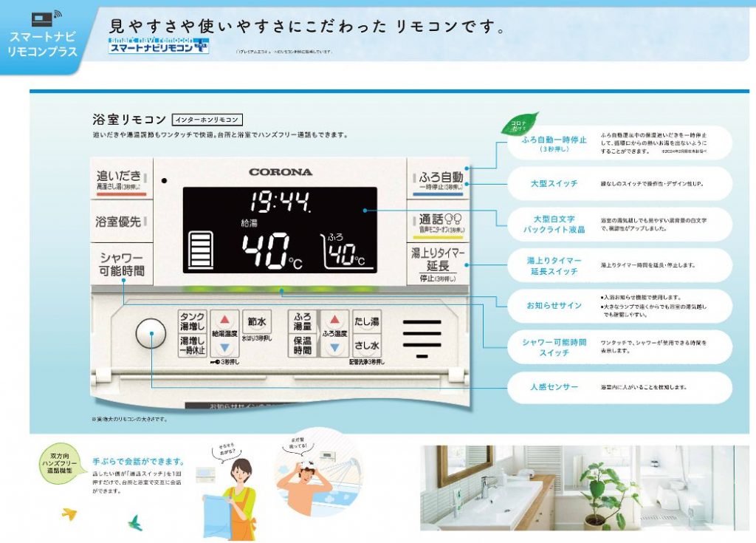
Task: Select the 湯上りタイマー延長スイッチ feature label
Action: (554, 266)
